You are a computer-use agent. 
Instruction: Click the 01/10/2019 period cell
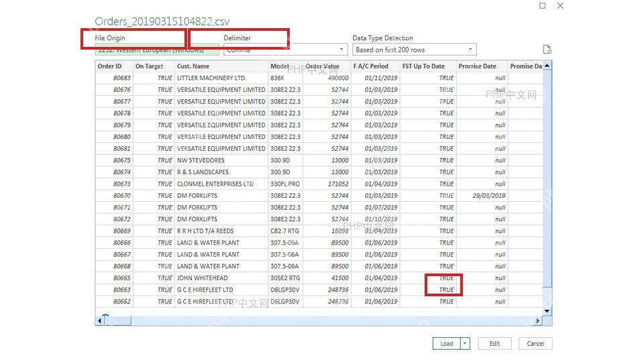point(376,219)
